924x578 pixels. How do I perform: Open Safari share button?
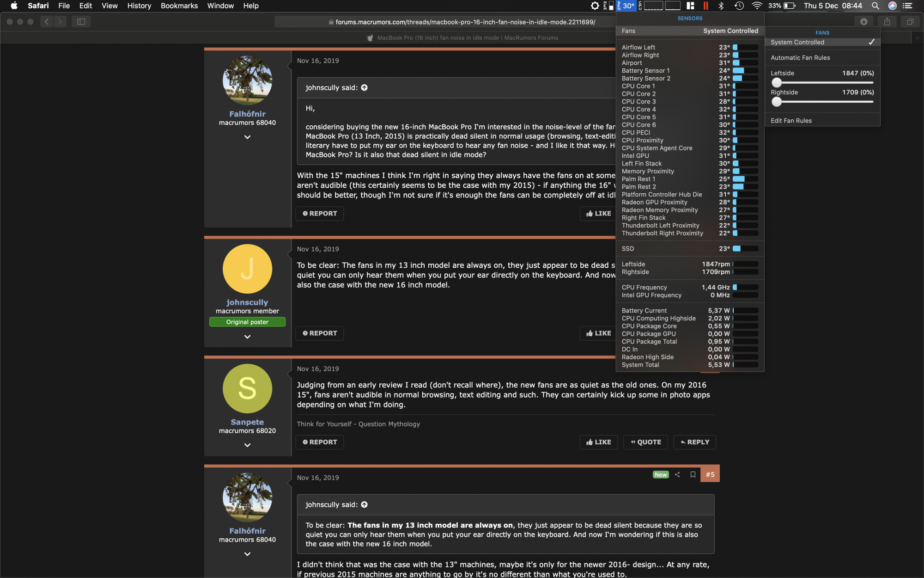887,21
